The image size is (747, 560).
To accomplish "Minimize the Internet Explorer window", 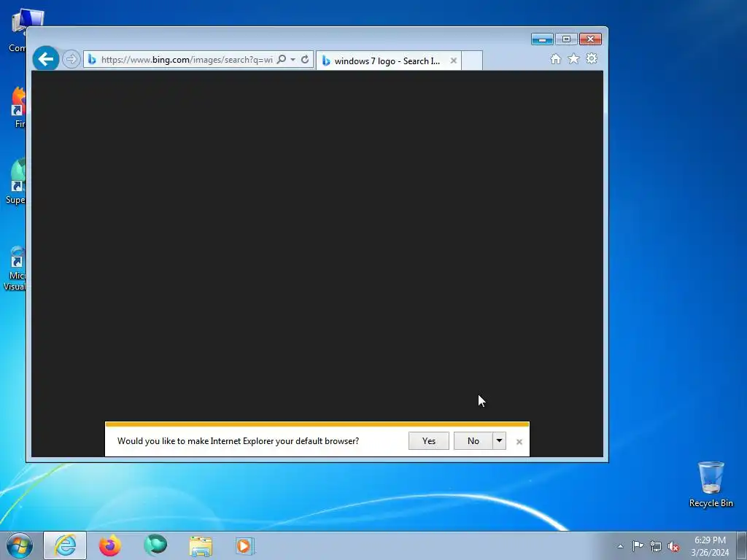I will 542,39.
